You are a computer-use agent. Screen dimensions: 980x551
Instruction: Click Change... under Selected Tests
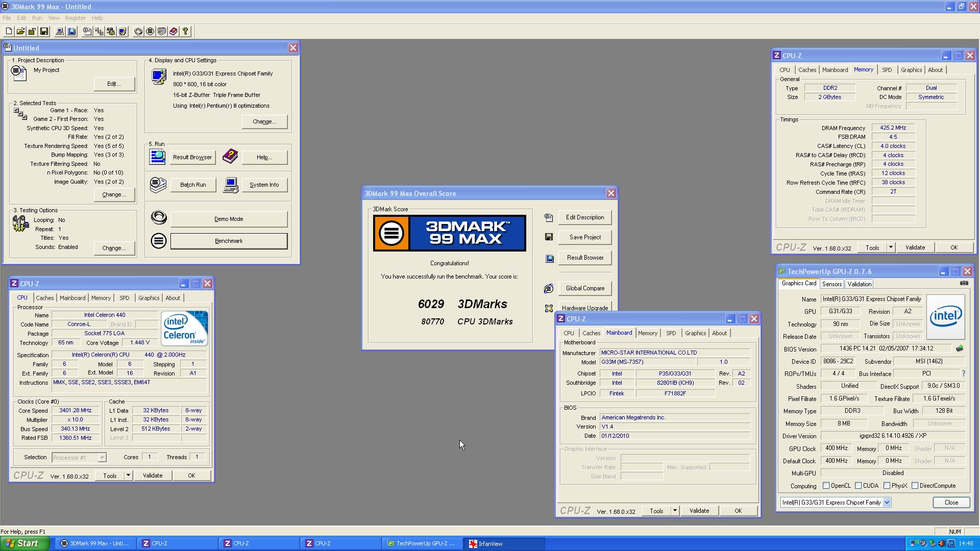114,195
